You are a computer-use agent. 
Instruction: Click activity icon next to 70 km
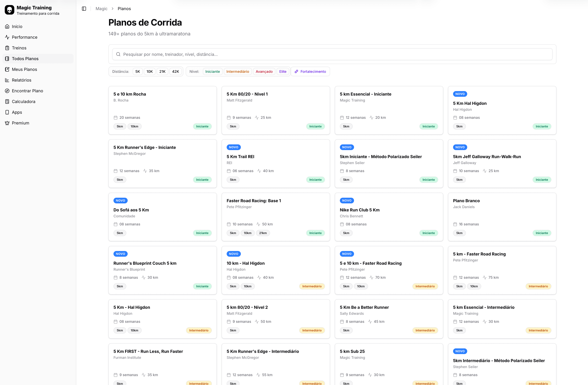pos(371,278)
